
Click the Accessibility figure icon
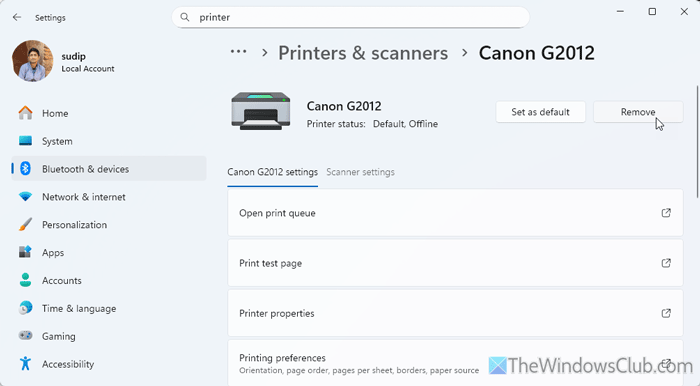tap(25, 363)
